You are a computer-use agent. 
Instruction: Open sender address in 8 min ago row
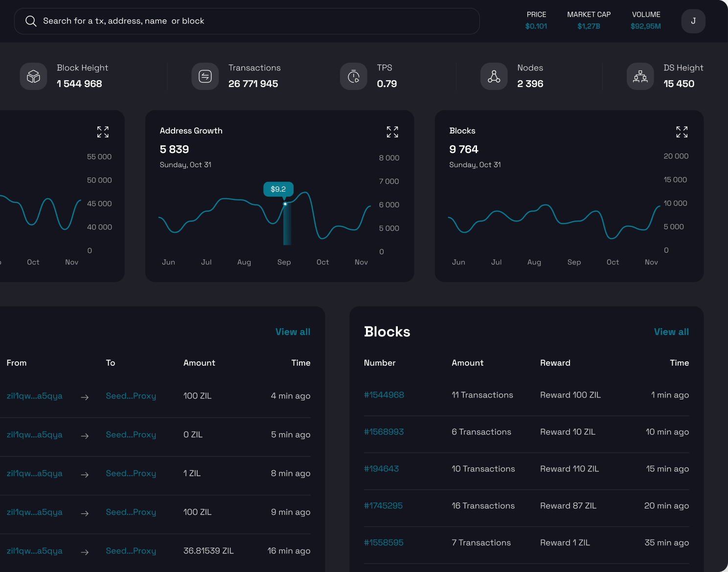click(x=35, y=473)
